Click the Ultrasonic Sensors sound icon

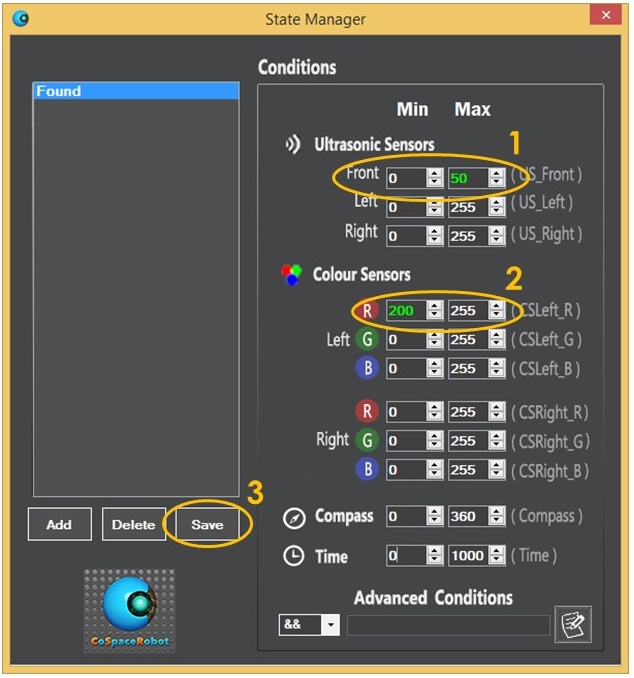(292, 145)
